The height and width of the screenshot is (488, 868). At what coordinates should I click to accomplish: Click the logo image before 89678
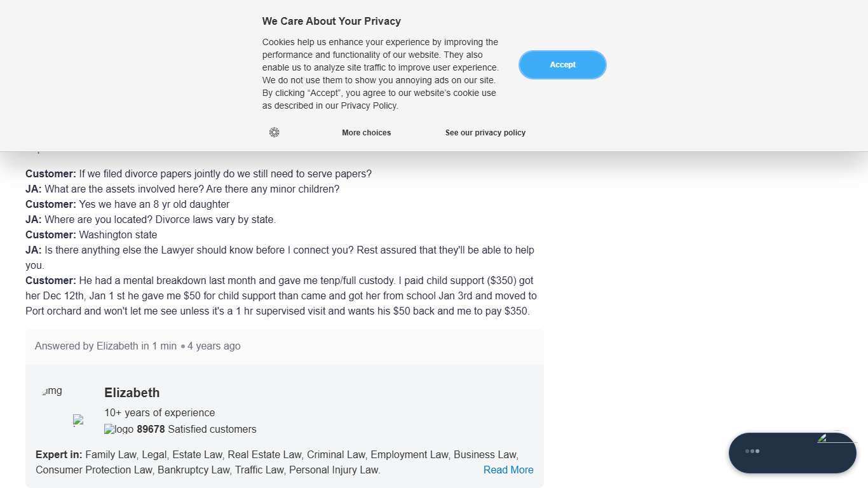119,430
